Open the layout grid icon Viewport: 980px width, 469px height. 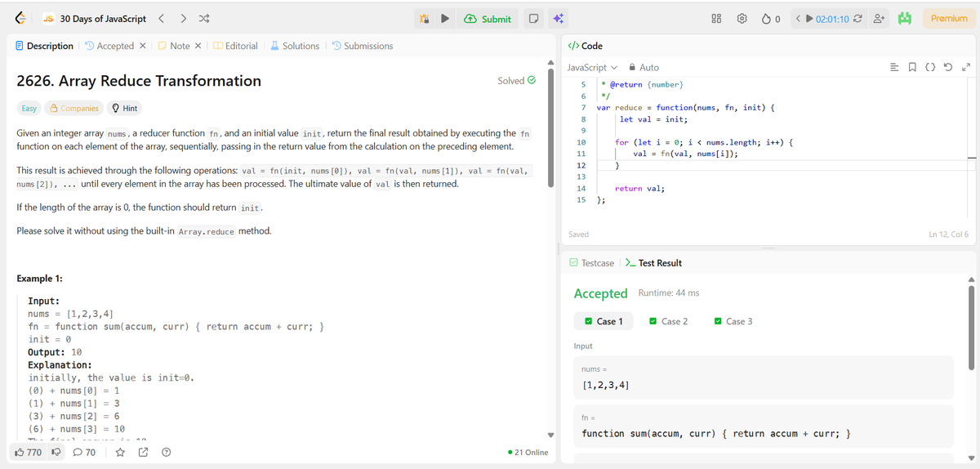716,18
